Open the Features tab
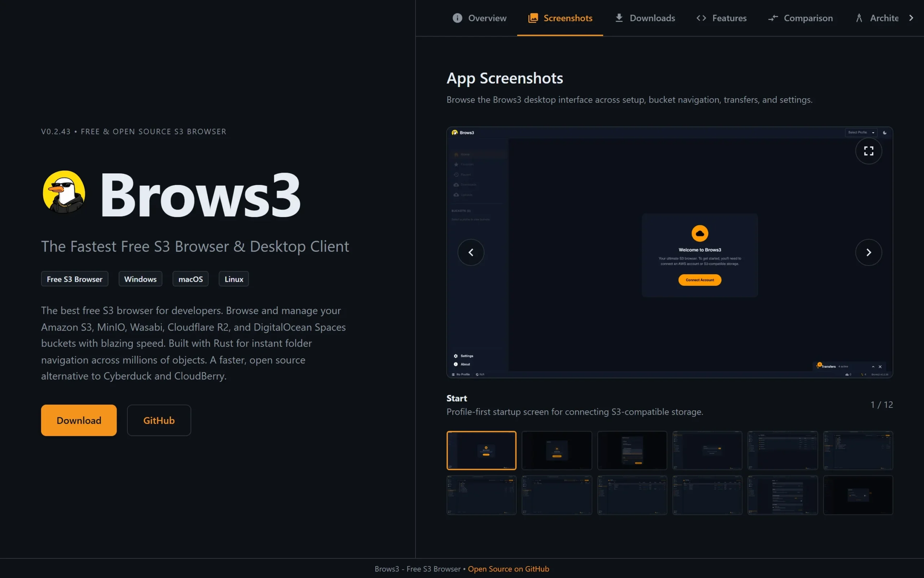The height and width of the screenshot is (578, 924). pyautogui.click(x=721, y=18)
